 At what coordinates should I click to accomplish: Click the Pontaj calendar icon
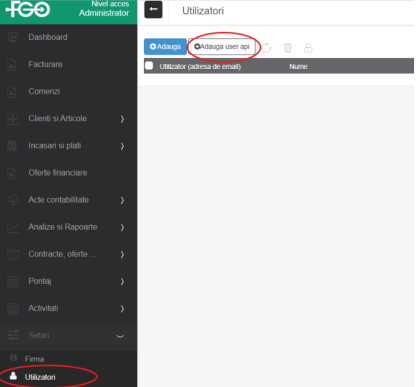click(x=13, y=281)
